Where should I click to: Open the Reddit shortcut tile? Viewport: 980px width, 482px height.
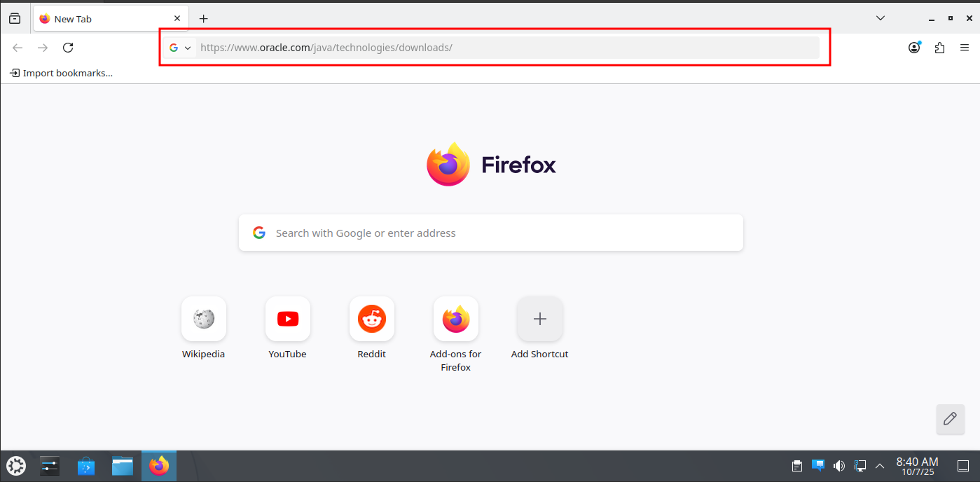point(371,319)
